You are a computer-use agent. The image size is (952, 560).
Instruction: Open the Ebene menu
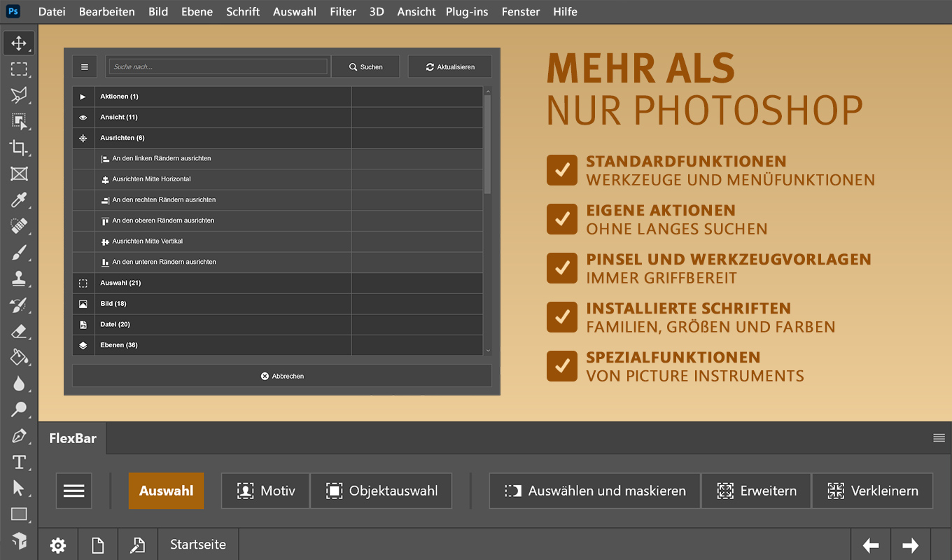(x=197, y=11)
